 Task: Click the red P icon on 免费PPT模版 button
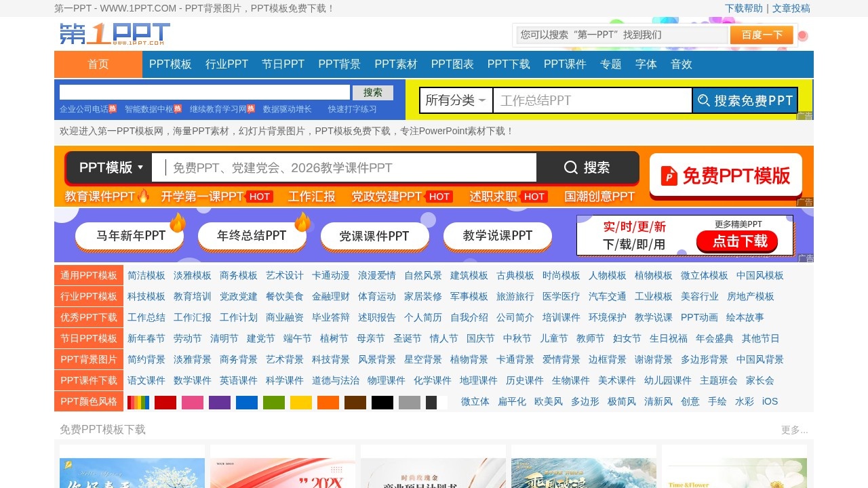click(x=669, y=176)
